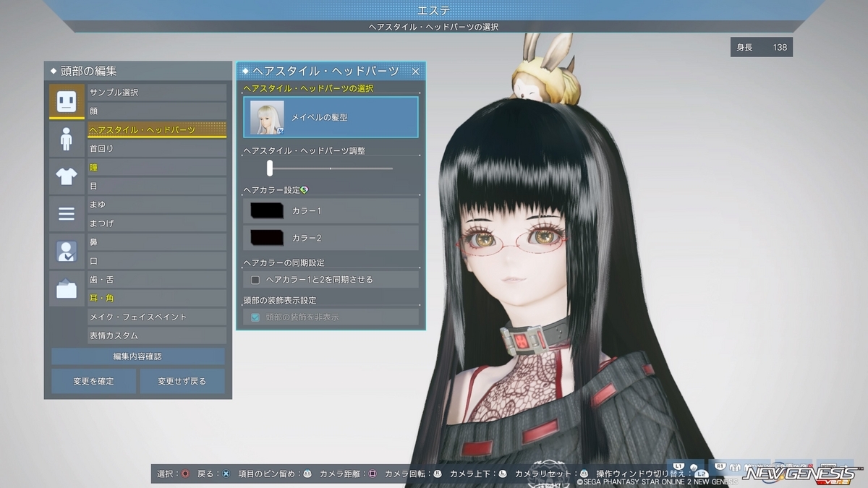Screen dimensions: 868x488
Task: Open メイク・フェイスペイント settings
Action: pos(158,317)
